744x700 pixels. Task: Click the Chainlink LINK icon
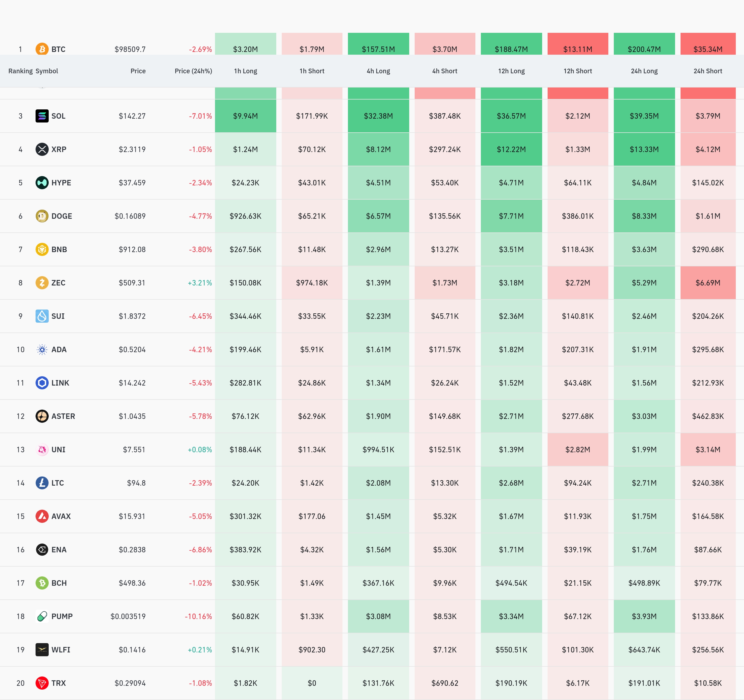[42, 383]
